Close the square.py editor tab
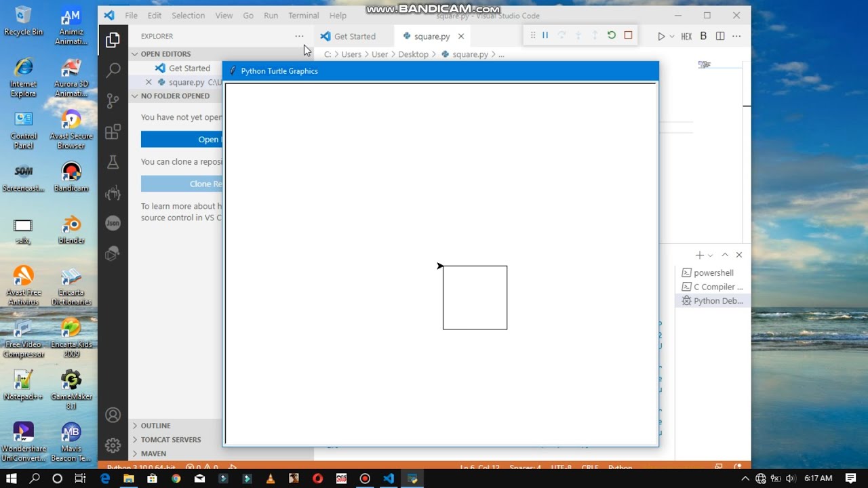This screenshot has width=868, height=488. pyautogui.click(x=461, y=36)
